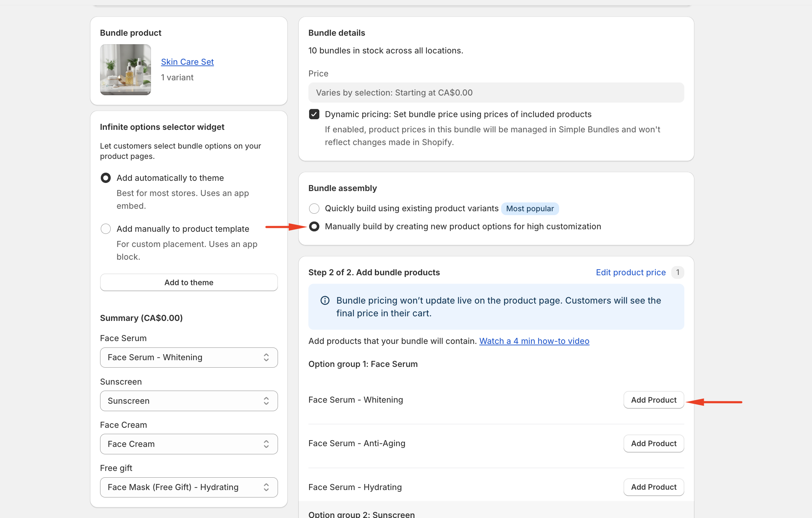The image size is (812, 518).
Task: Click the Skin Care Set product thumbnail
Action: pos(126,70)
